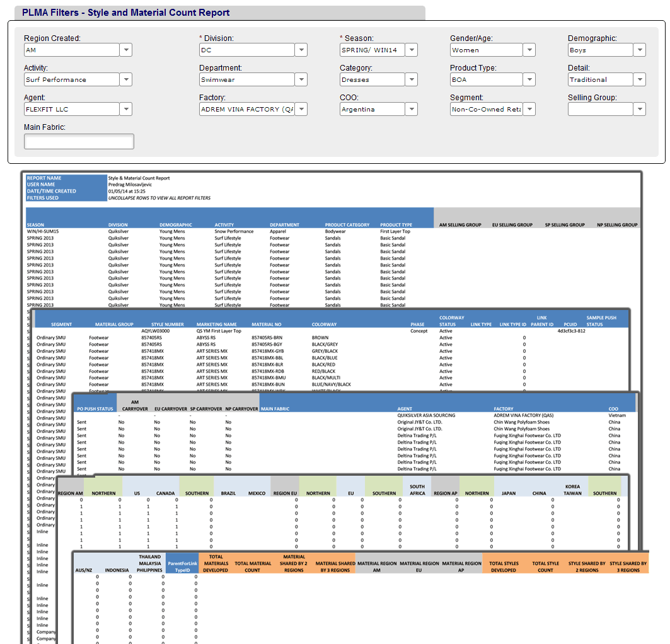Open the Region Created dropdown
Image resolution: width=670 pixels, height=644 pixels.
(x=125, y=50)
